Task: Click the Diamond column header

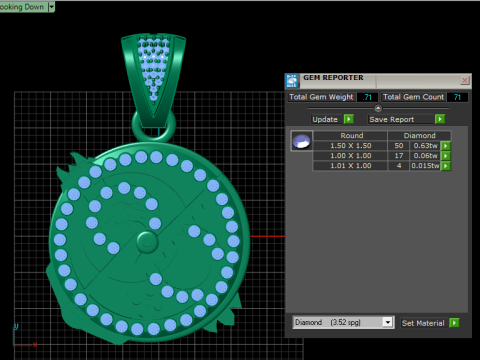Action: [x=419, y=136]
